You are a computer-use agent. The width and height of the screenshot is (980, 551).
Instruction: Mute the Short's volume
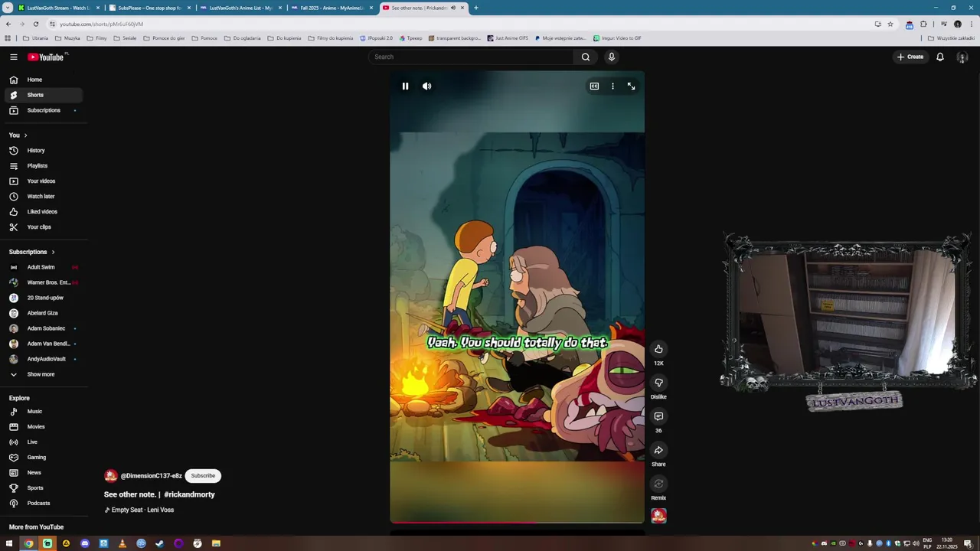426,86
